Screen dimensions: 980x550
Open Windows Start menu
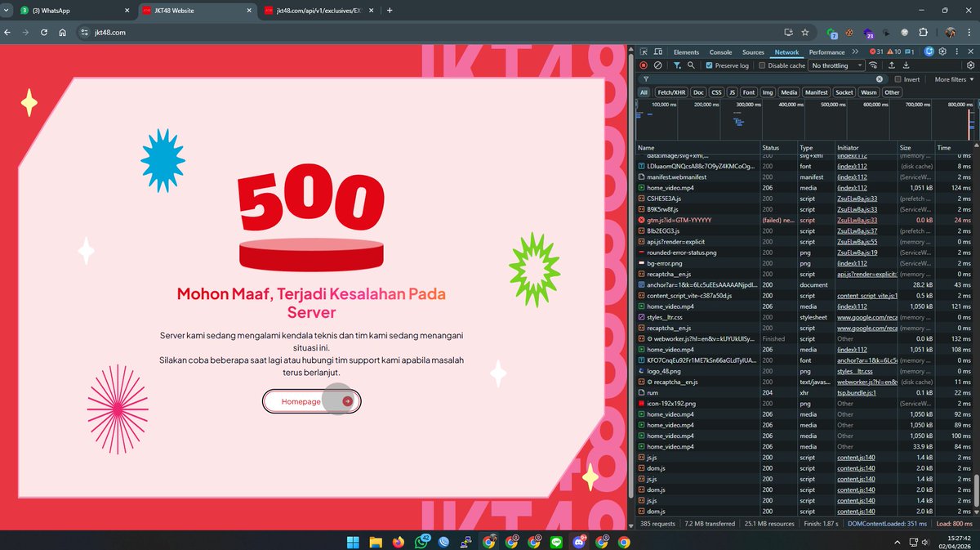[x=354, y=542]
